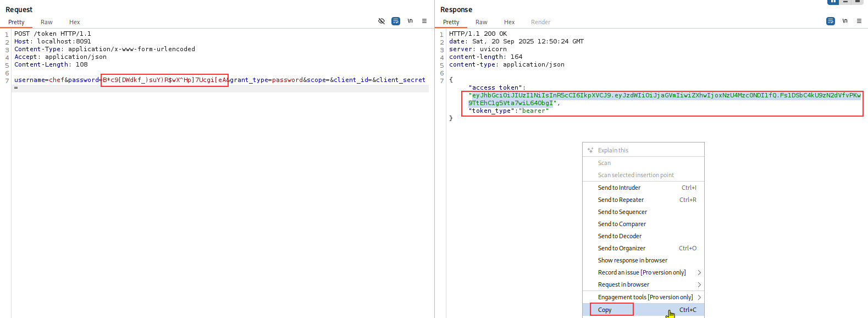Open the Response panel hamburger menu
Screen dimensions: 868x318
click(x=859, y=21)
